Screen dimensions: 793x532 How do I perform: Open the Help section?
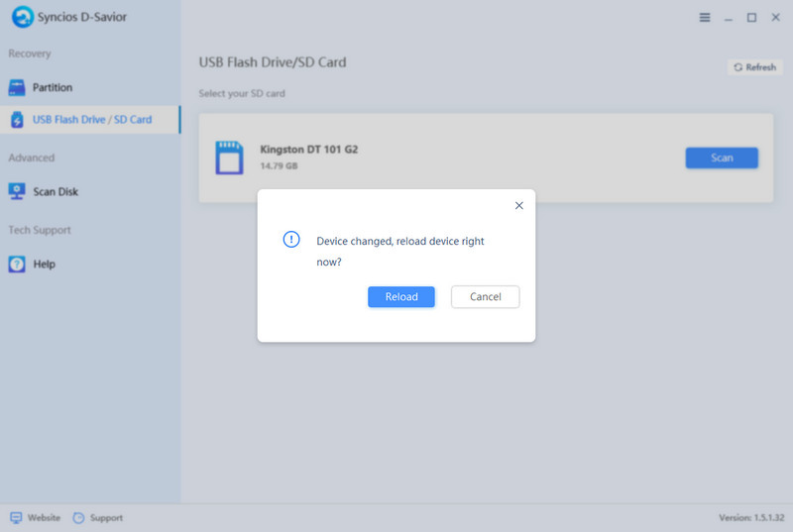click(44, 265)
